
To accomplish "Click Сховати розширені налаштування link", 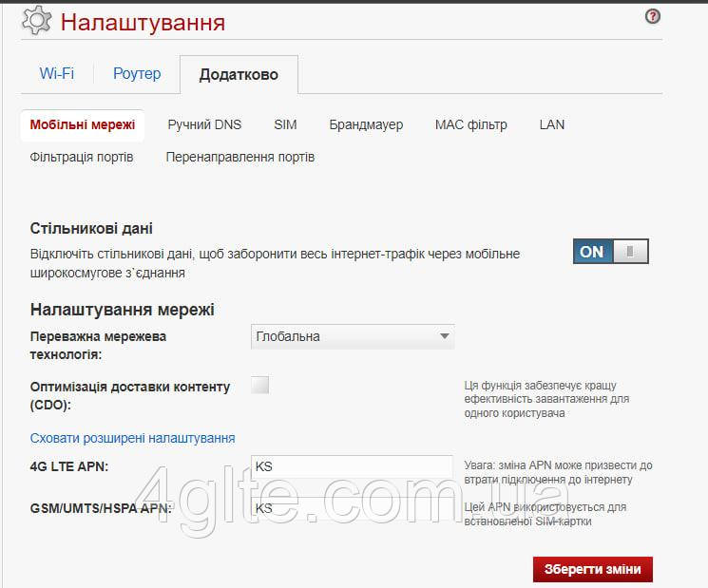I will pyautogui.click(x=132, y=438).
